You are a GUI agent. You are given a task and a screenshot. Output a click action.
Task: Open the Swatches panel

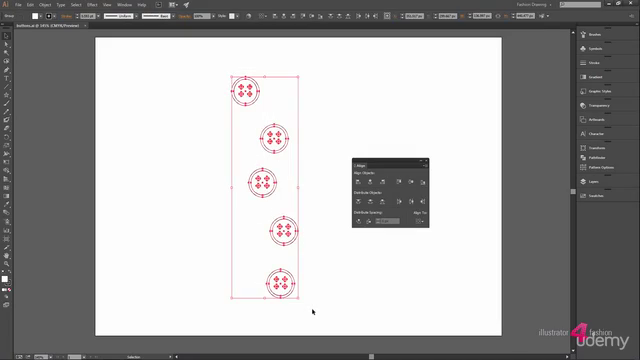coord(592,196)
